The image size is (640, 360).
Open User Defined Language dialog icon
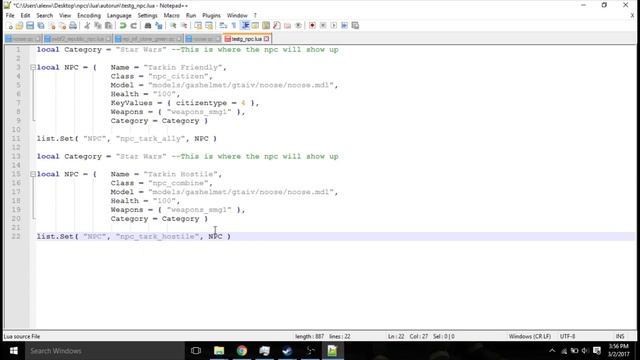coord(255,26)
